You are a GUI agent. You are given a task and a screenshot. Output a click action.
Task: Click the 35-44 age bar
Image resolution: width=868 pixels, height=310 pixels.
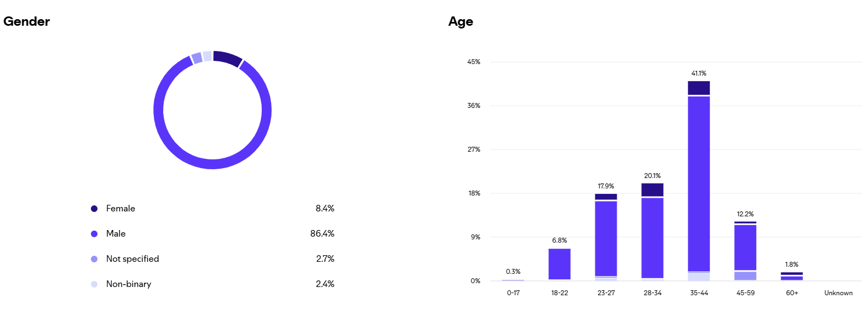pos(699,181)
